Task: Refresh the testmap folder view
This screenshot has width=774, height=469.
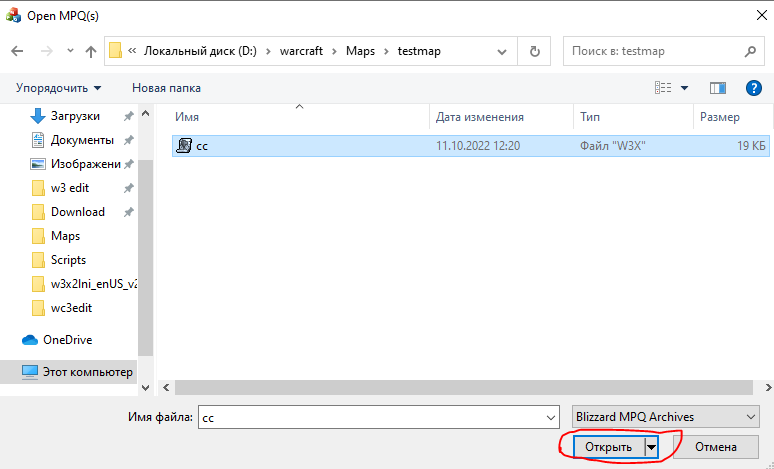Action: [534, 51]
